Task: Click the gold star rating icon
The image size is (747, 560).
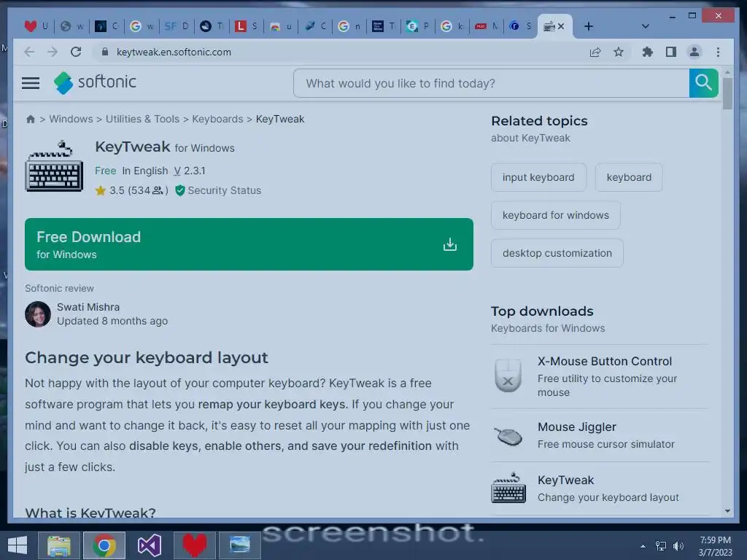Action: point(100,190)
